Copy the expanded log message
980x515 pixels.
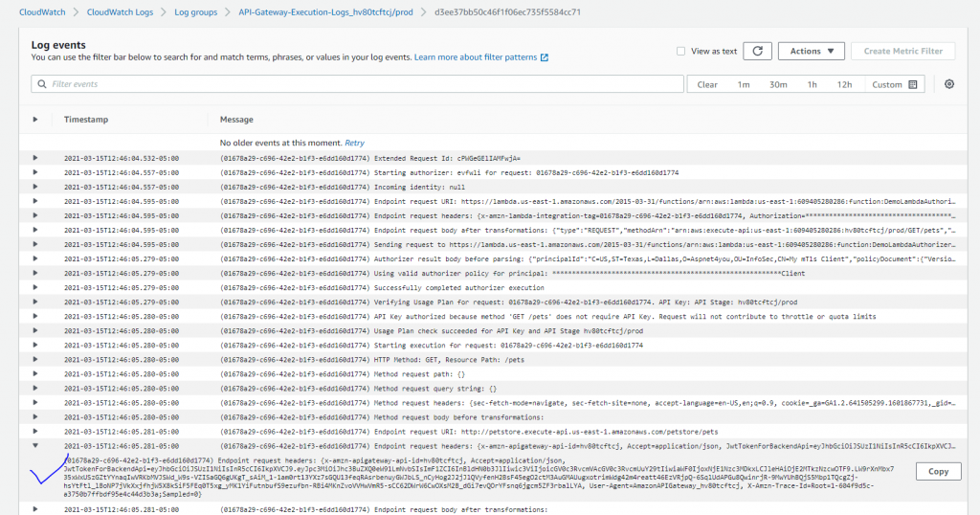938,471
